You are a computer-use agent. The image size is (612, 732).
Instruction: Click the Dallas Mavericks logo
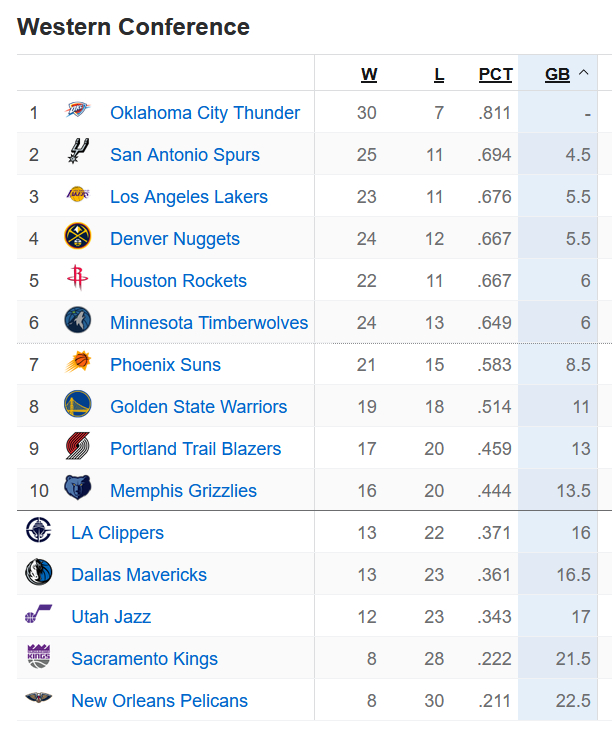(38, 574)
